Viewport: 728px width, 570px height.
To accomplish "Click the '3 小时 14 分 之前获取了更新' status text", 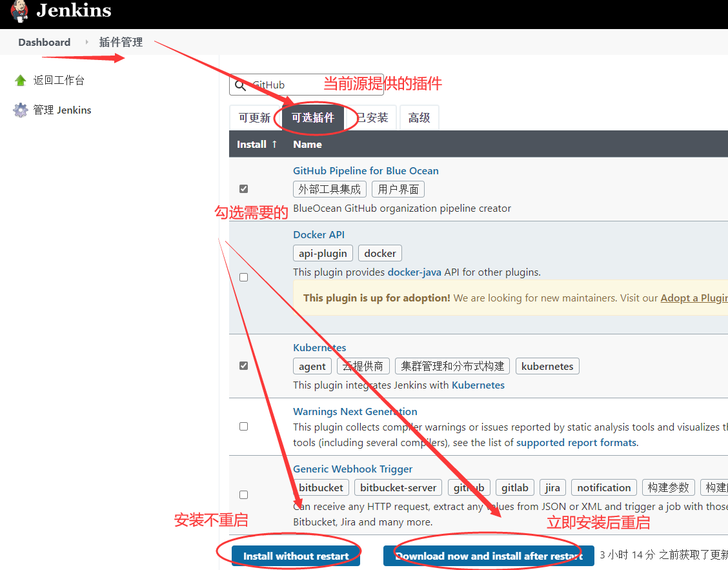I will 664,555.
